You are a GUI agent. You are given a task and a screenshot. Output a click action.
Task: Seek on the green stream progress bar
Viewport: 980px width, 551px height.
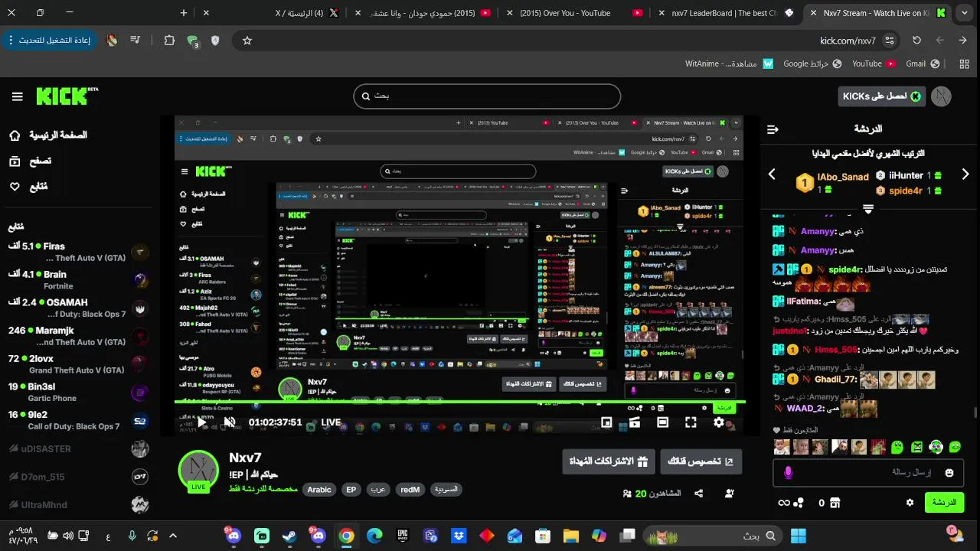tap(459, 402)
